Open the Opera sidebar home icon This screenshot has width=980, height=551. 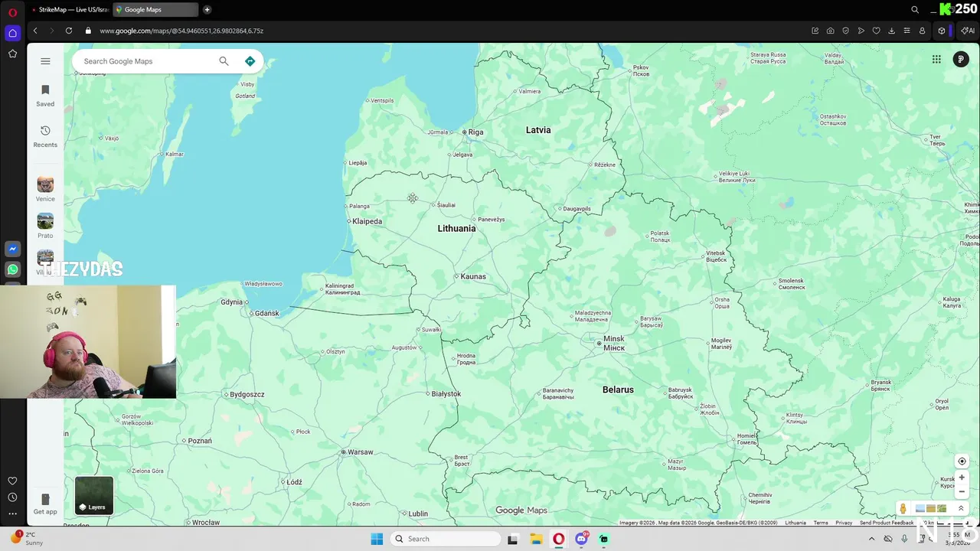coord(12,33)
